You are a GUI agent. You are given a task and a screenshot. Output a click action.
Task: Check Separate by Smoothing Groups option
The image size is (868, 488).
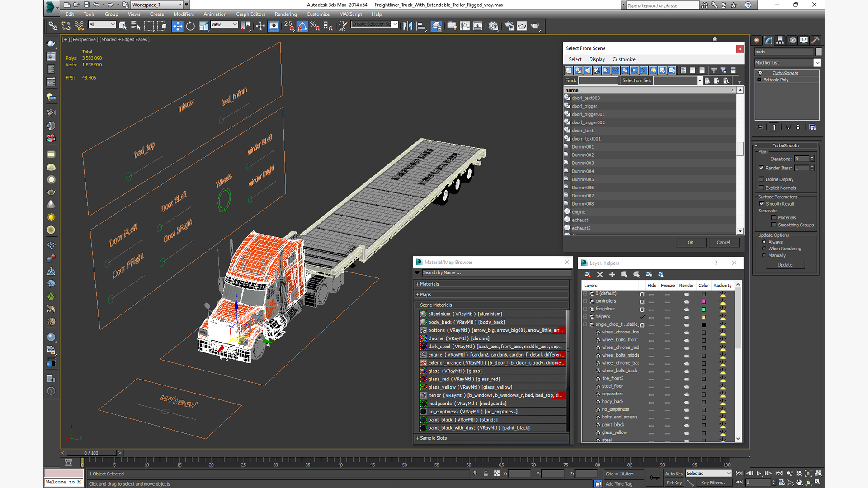(x=774, y=225)
